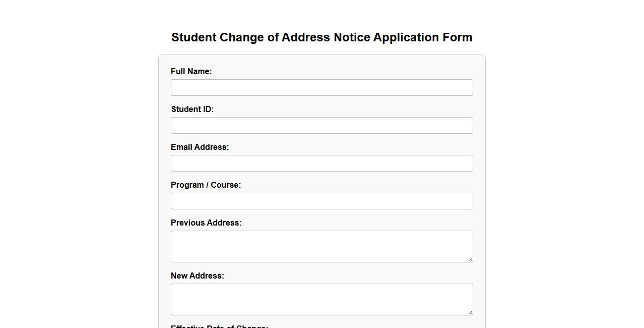Click the Previous Address textarea resize handle
Viewport: 644px width, 328px height.
tap(471, 259)
